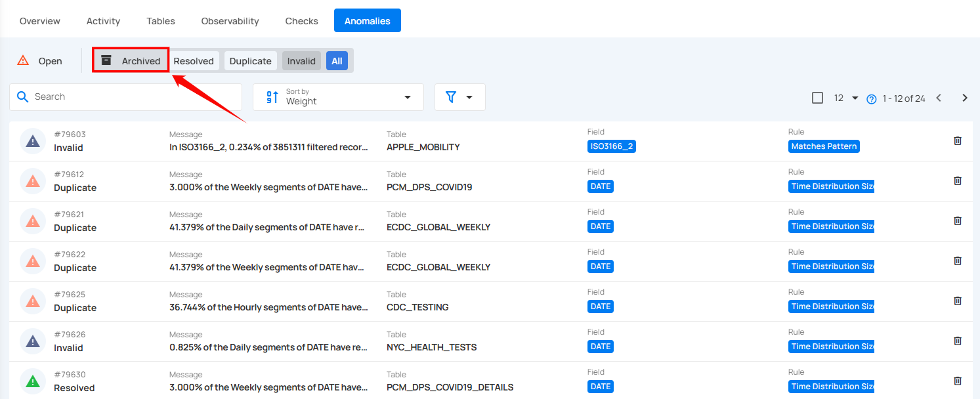This screenshot has height=399, width=980.
Task: Click the Open warning triangle icon
Action: coord(23,60)
